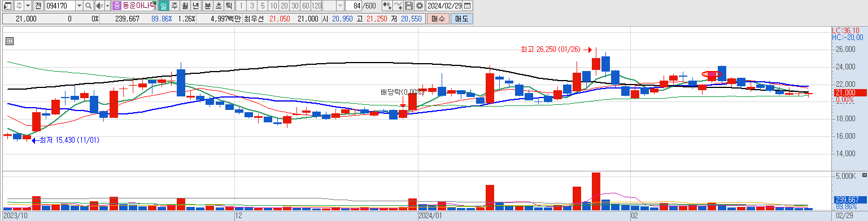Click the 최우선 label in quote bar
This screenshot has width=868, height=221.
coord(254,19)
